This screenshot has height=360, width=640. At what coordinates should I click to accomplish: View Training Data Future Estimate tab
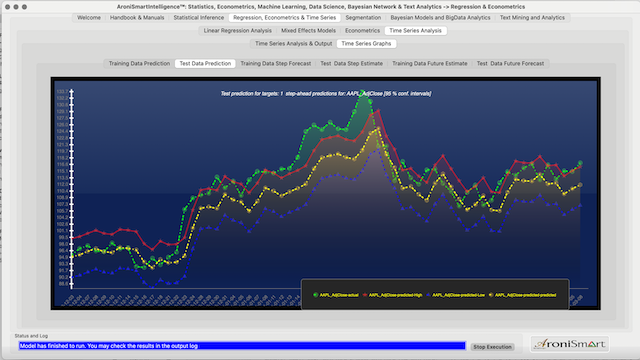[430, 64]
